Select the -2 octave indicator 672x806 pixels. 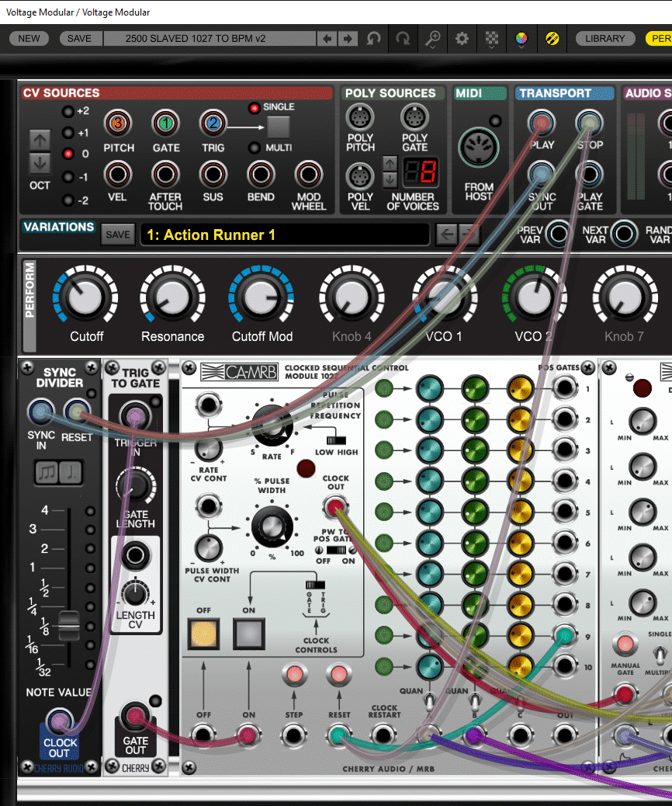(x=68, y=200)
